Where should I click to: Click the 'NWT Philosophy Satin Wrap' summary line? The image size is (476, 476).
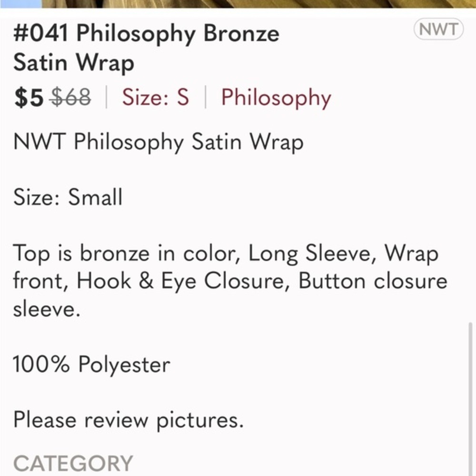[159, 142]
